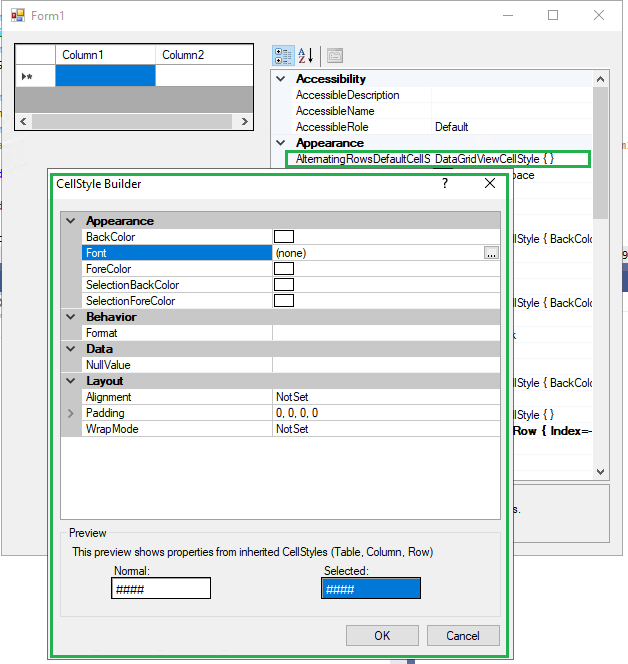Collapse Accessibility category in Form1 property grid

click(281, 79)
